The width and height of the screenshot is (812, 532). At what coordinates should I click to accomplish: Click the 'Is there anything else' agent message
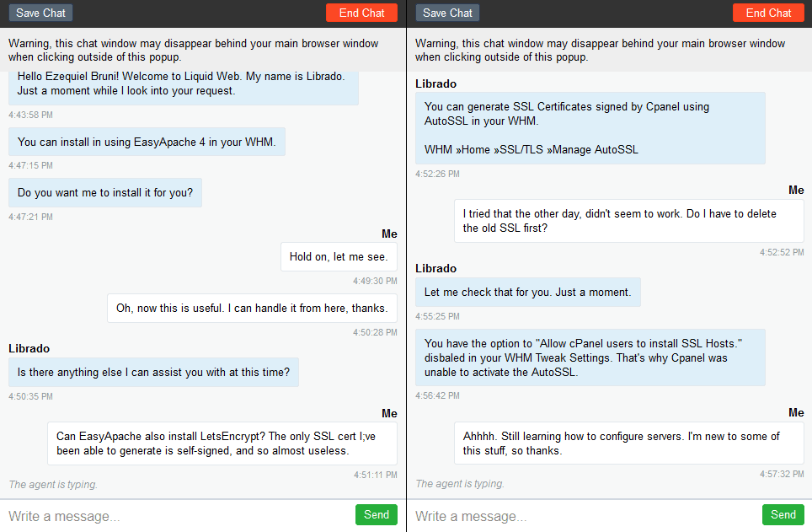pyautogui.click(x=153, y=373)
